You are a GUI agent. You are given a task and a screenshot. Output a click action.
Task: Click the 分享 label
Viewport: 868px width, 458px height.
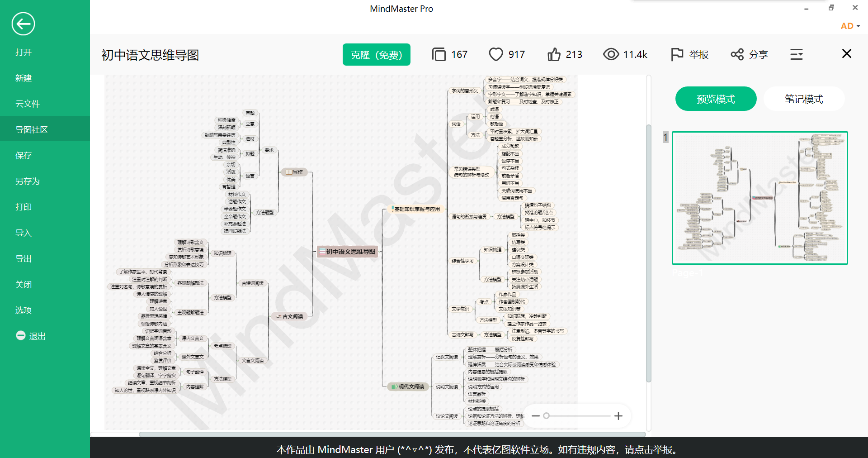coord(759,55)
